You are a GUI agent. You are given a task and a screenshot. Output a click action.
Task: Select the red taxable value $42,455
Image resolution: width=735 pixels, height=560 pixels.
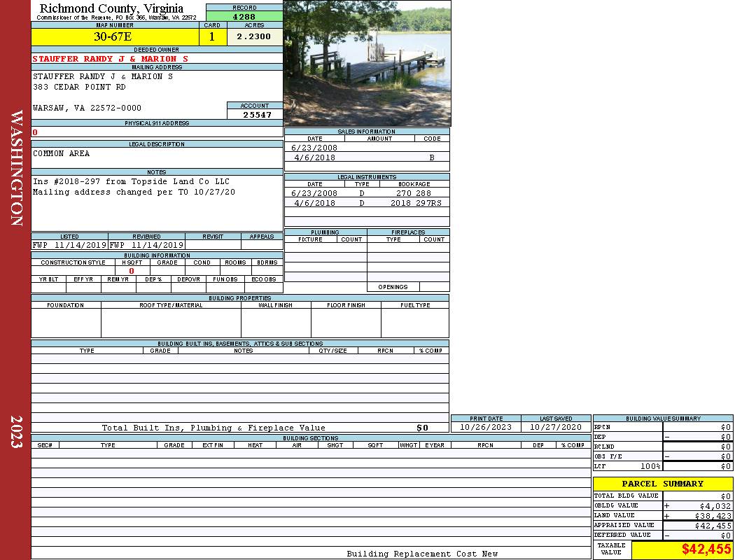(706, 550)
